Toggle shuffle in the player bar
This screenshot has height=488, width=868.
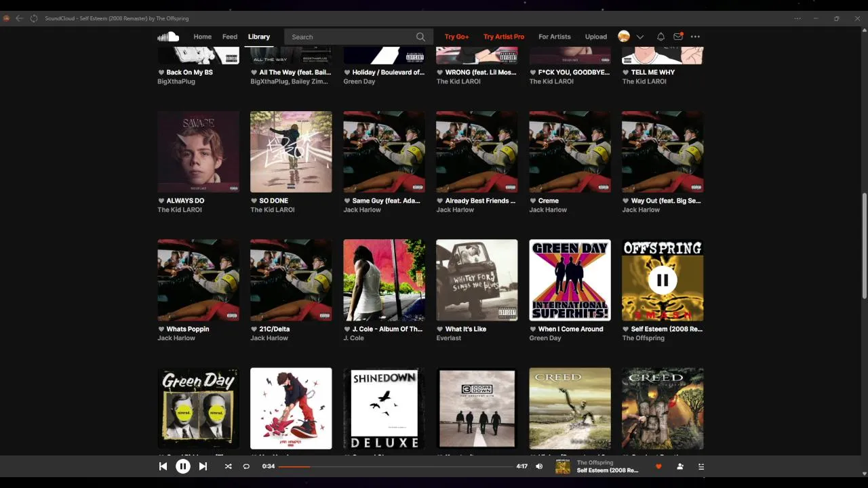click(x=228, y=466)
